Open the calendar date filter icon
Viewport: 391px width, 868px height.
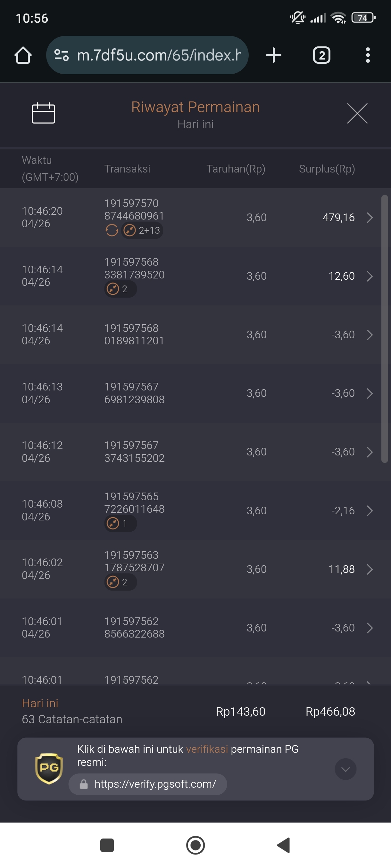tap(43, 113)
